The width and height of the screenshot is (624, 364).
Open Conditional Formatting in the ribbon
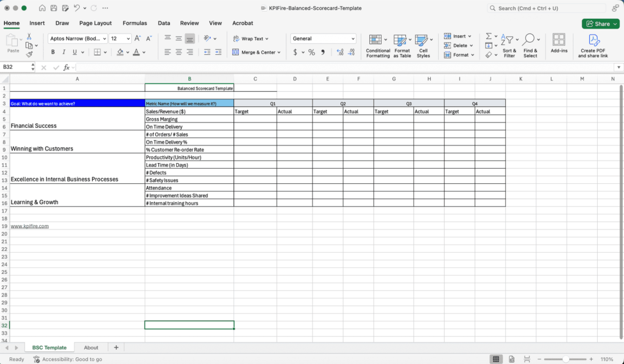pyautogui.click(x=378, y=46)
